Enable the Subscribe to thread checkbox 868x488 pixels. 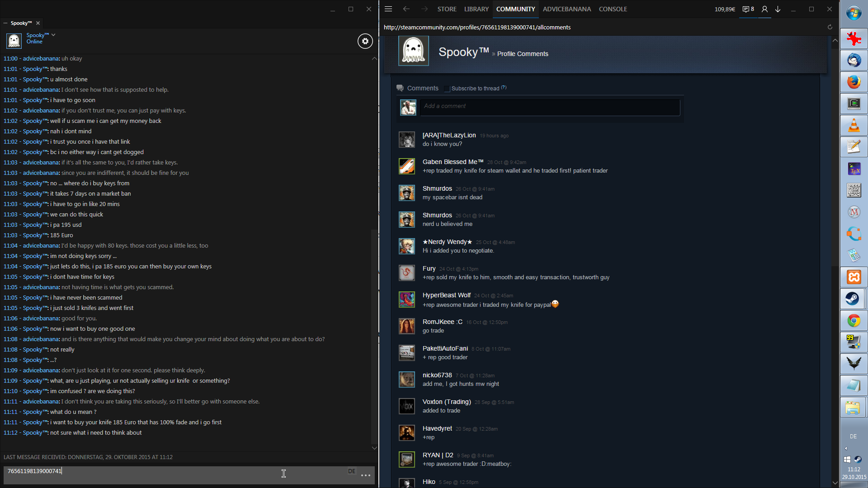pos(447,89)
